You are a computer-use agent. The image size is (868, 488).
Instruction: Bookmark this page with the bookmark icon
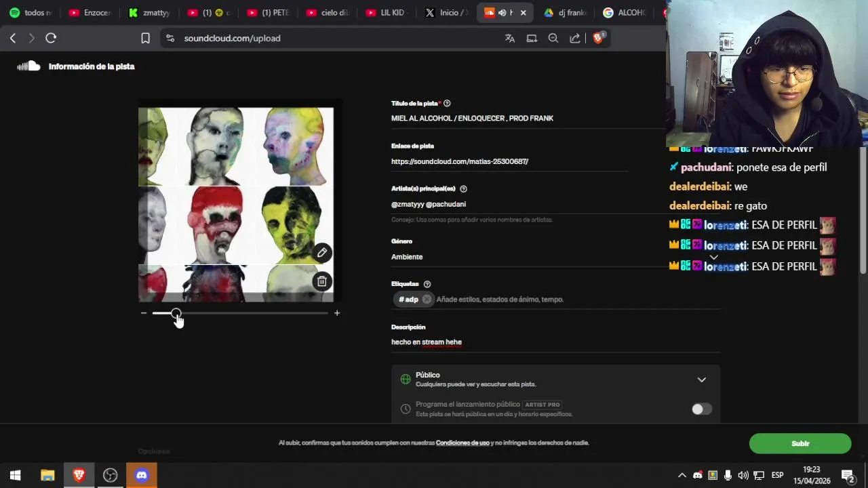point(145,39)
